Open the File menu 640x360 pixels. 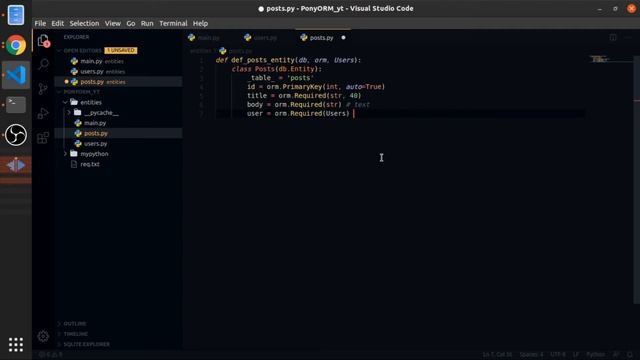[x=40, y=23]
